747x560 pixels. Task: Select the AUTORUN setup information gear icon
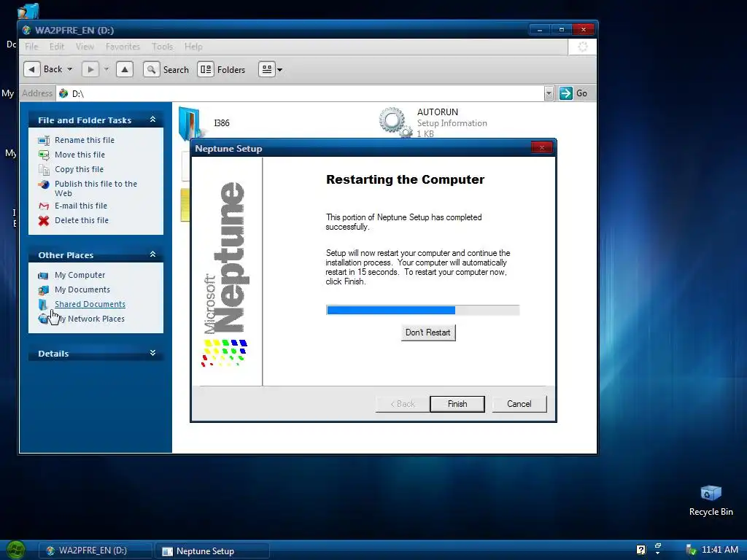tap(395, 122)
